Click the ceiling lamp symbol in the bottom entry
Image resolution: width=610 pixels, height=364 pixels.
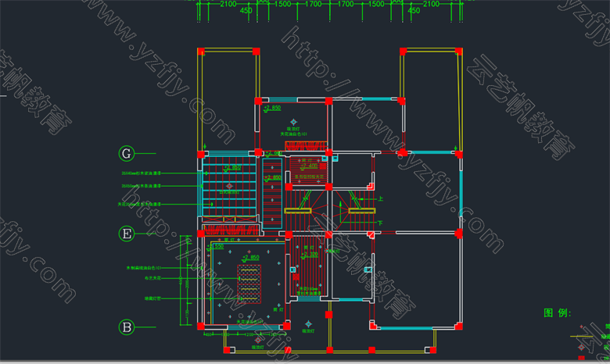tap(308, 323)
